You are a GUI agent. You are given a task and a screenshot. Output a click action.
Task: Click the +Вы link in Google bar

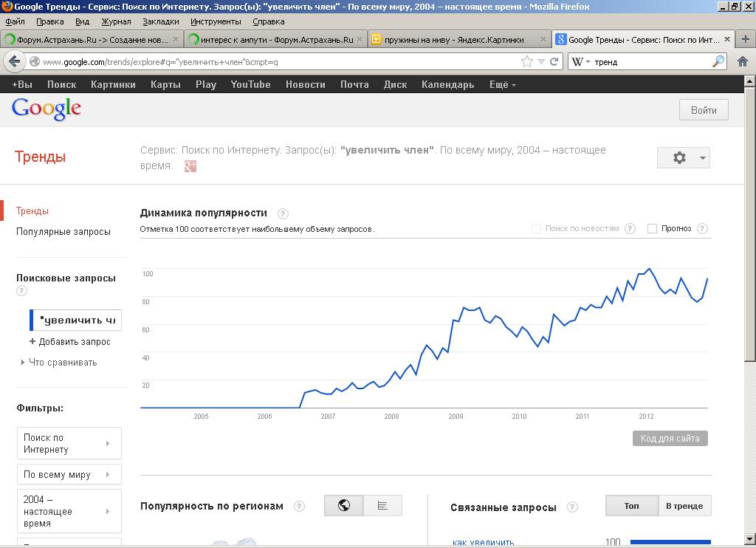[x=21, y=84]
